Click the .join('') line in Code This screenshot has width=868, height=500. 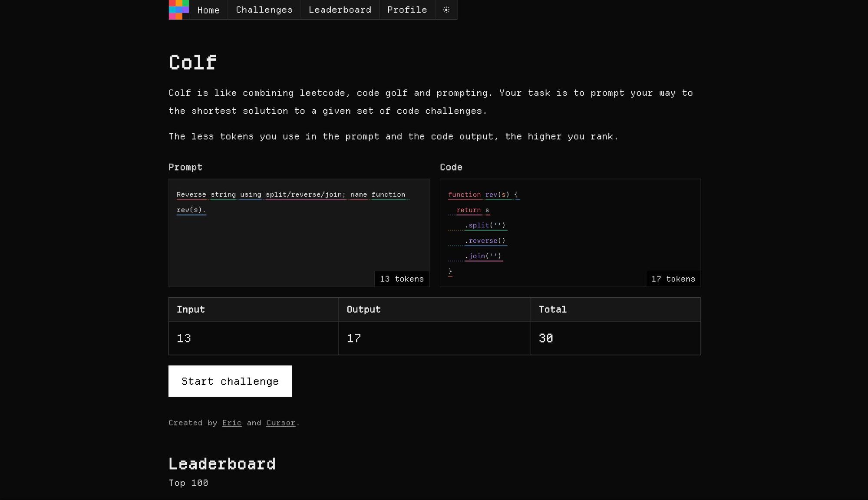coord(483,256)
